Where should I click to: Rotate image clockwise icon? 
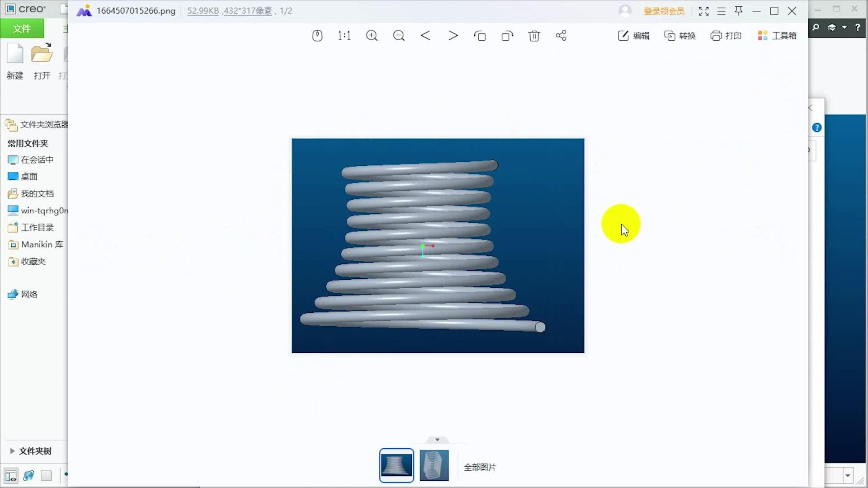507,36
